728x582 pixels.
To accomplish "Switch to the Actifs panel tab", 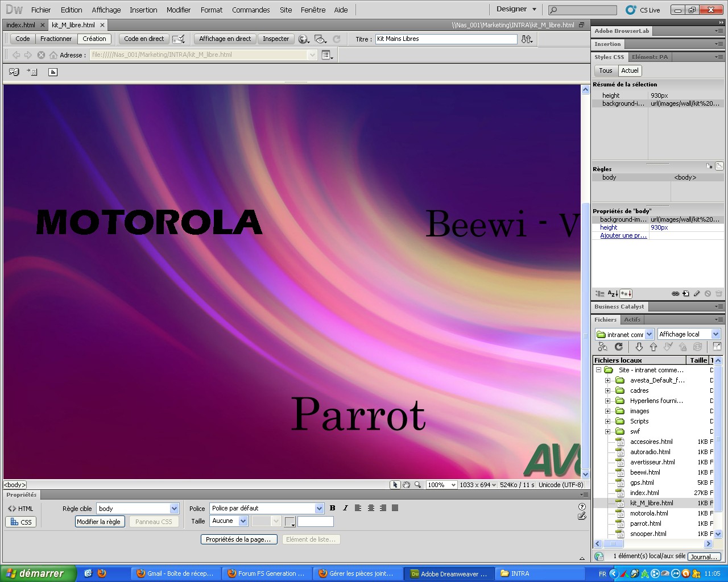I will (x=632, y=320).
